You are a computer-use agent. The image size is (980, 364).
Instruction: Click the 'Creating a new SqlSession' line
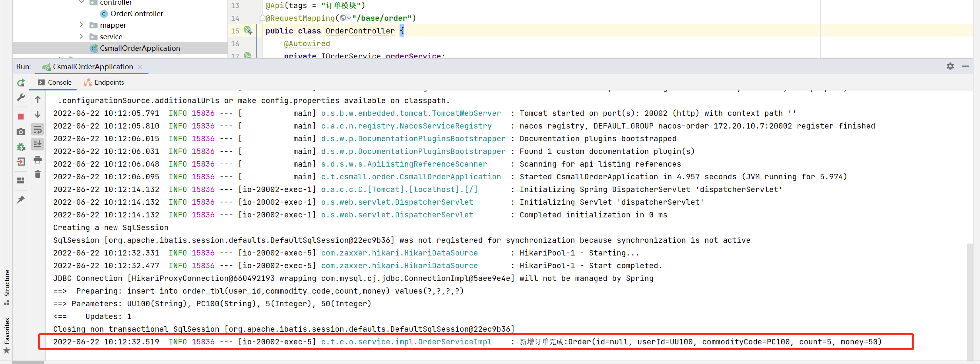111,227
